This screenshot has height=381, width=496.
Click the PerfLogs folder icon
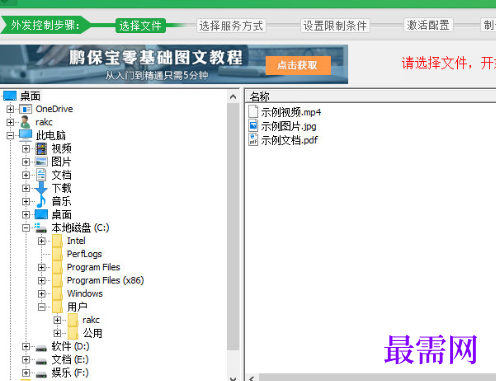click(x=57, y=254)
